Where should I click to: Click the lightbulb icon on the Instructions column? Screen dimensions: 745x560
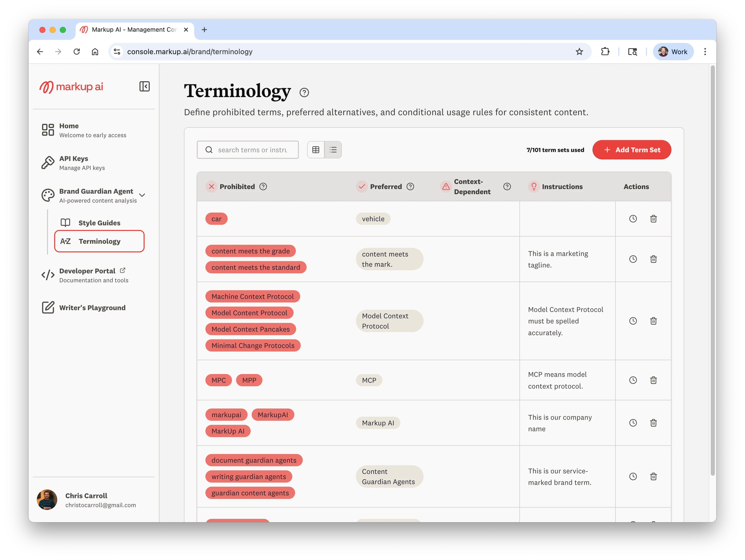(533, 186)
